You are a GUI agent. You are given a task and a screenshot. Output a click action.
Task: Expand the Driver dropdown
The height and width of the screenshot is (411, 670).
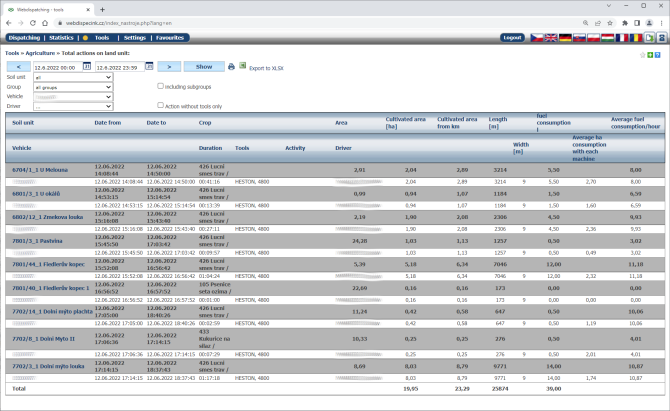pyautogui.click(x=72, y=105)
